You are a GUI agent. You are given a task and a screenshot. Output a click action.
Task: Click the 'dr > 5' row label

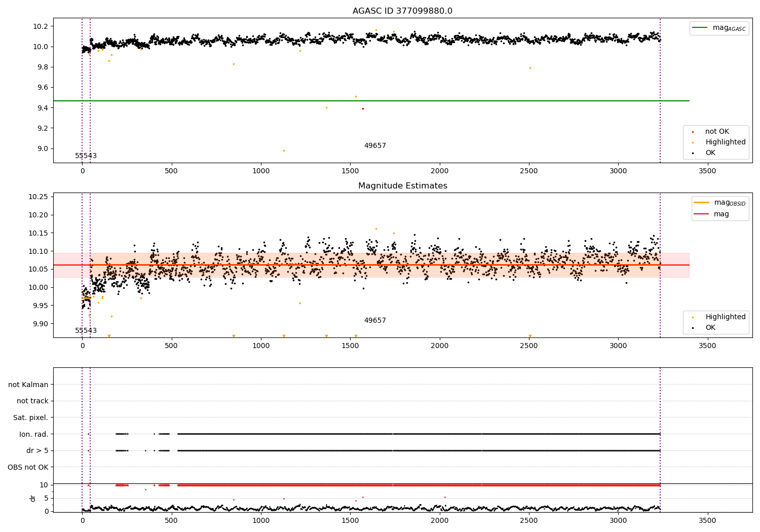[37, 450]
